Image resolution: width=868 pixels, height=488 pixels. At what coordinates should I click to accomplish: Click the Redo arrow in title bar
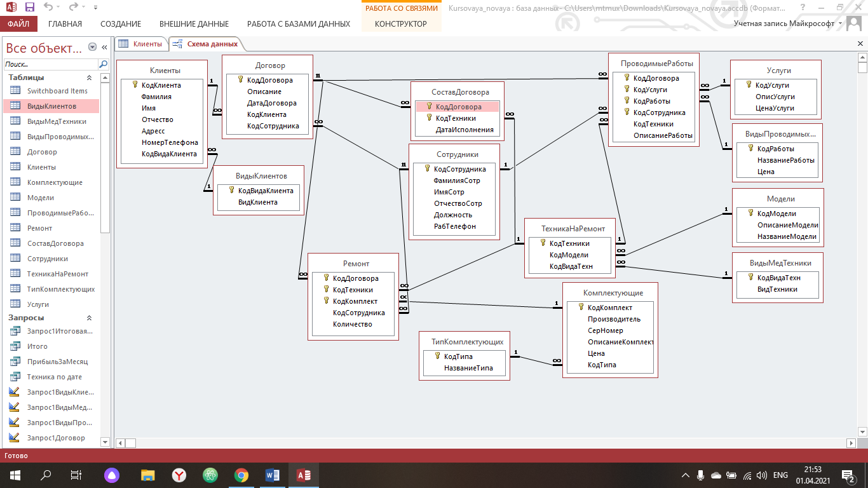[74, 8]
